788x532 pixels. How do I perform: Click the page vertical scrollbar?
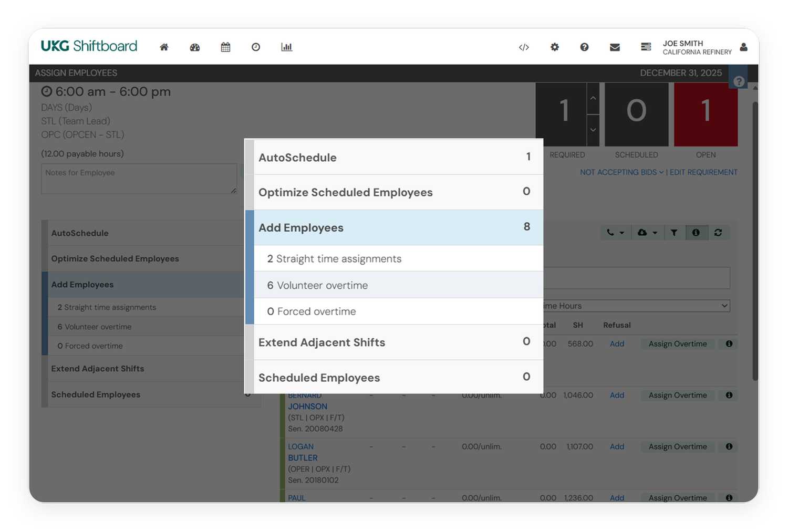[755, 242]
